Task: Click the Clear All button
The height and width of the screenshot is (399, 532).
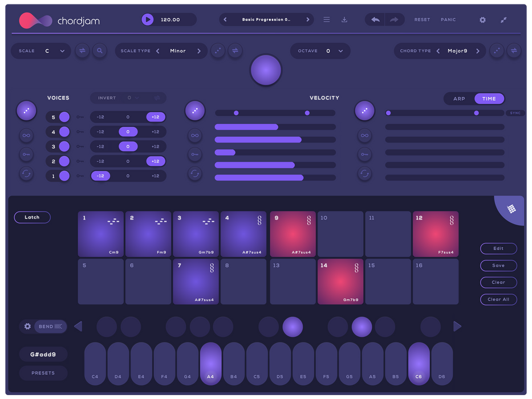Action: coord(498,299)
